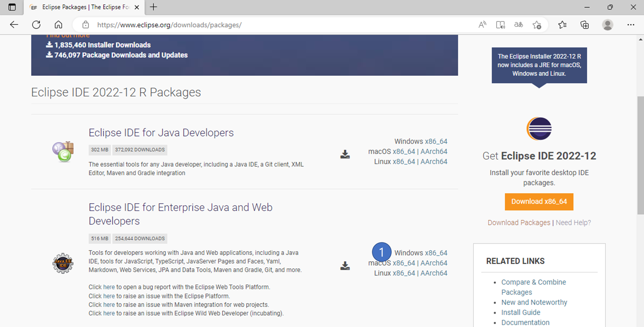Select the Eclipse Packages tab

click(x=84, y=7)
